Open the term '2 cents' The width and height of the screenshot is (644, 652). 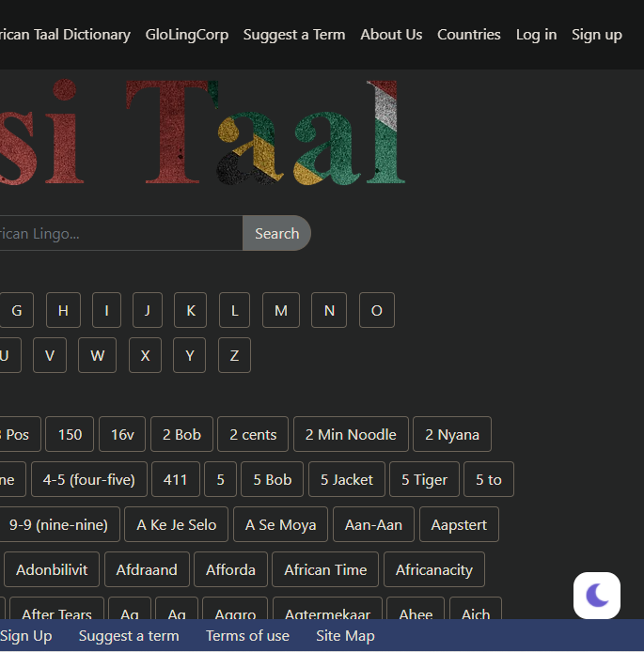253,434
